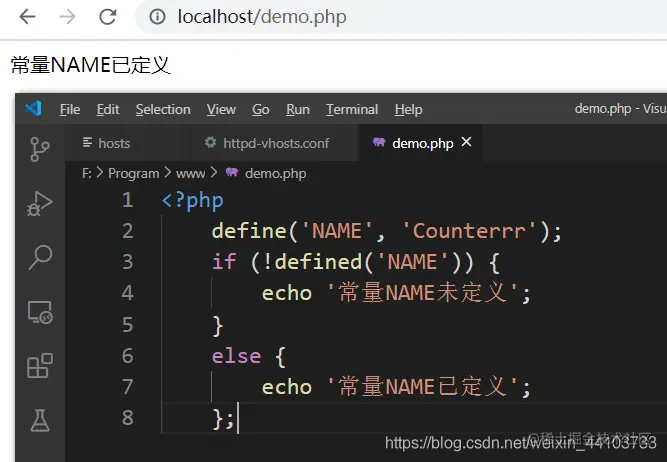Click the '<?php' opening tag
This screenshot has height=462, width=667.
[192, 200]
